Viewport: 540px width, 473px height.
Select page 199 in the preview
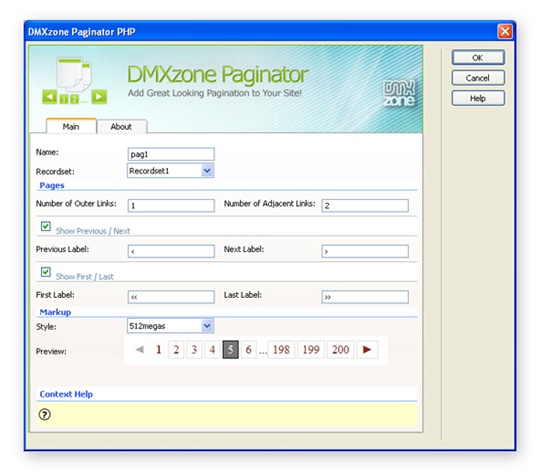tap(311, 350)
